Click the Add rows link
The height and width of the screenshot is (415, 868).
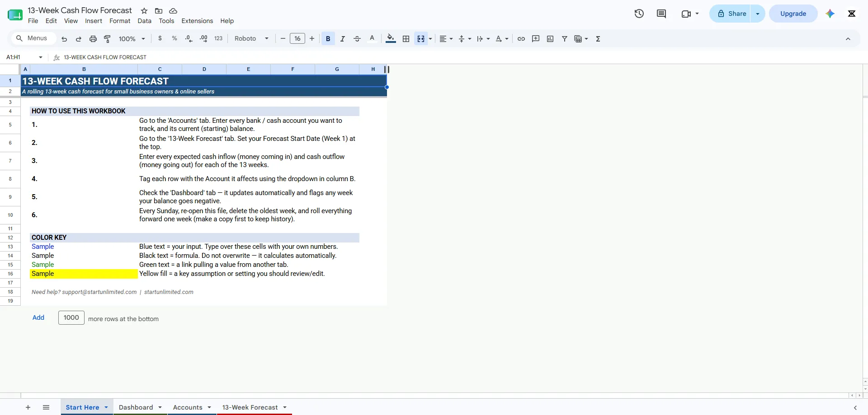pyautogui.click(x=38, y=317)
